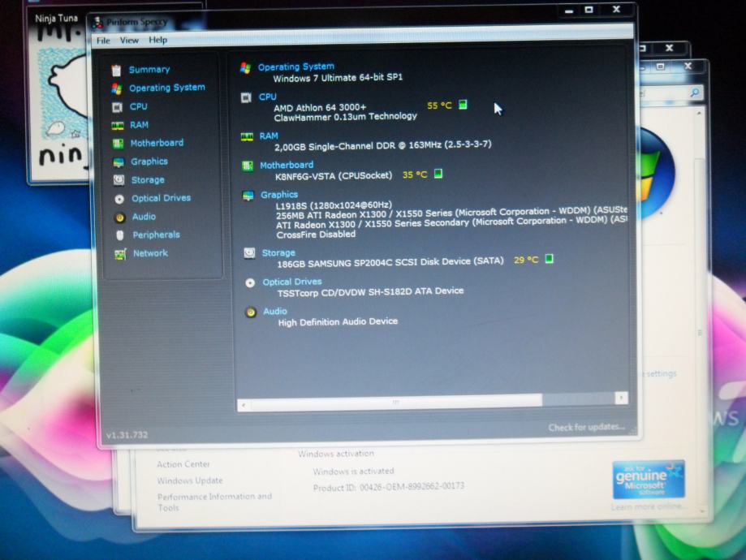Viewport: 746px width, 560px height.
Task: Click right arrow of horizontal scrollbar
Action: (x=621, y=398)
